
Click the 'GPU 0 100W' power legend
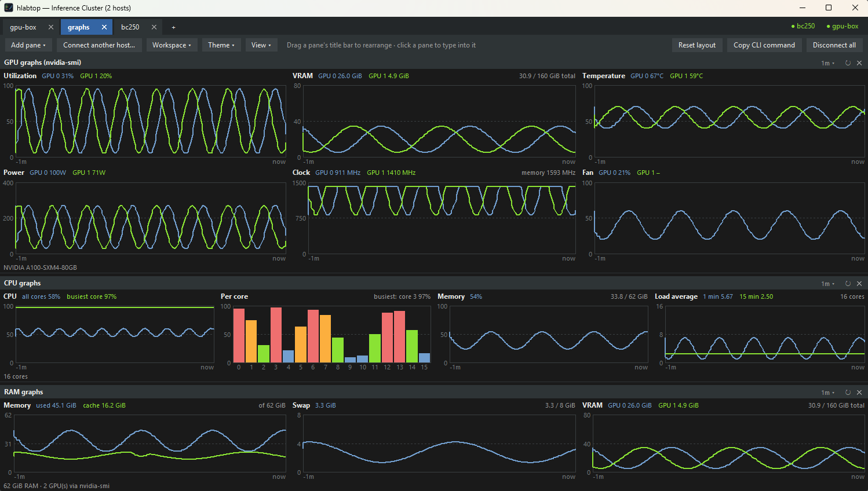(x=48, y=173)
